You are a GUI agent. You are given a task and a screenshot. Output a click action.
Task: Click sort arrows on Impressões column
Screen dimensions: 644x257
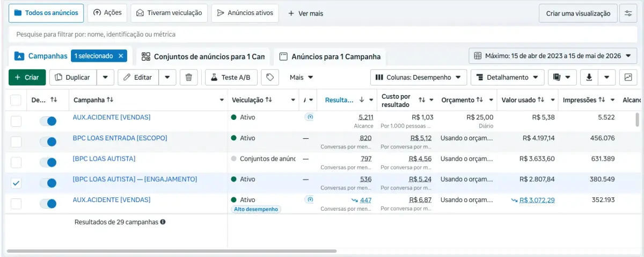tap(602, 100)
